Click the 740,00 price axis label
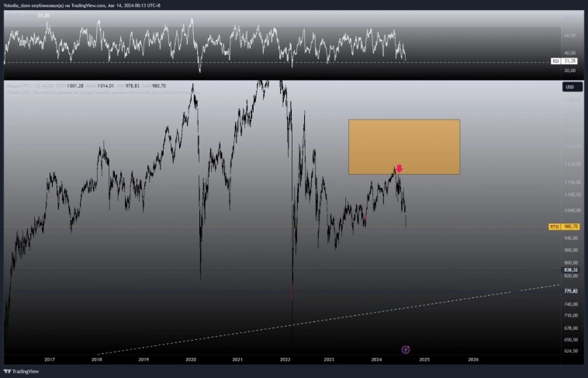The image size is (588, 378). tap(571, 304)
